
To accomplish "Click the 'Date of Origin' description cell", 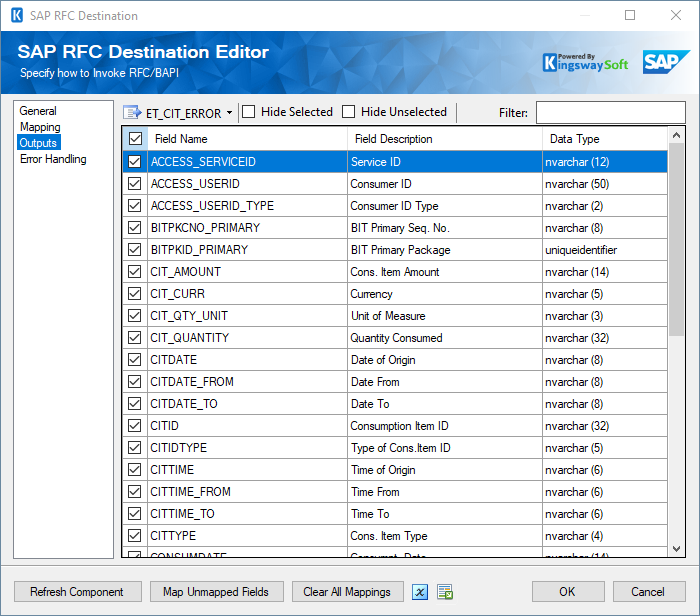I will pos(445,359).
